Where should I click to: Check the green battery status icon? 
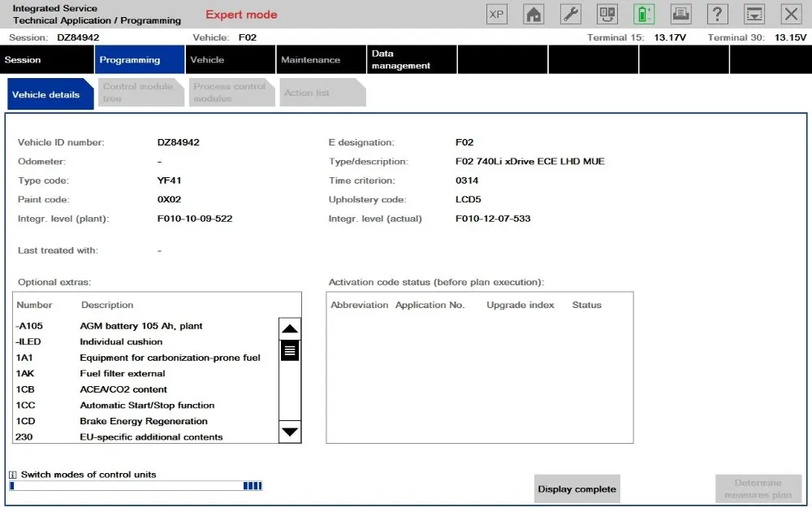point(643,13)
